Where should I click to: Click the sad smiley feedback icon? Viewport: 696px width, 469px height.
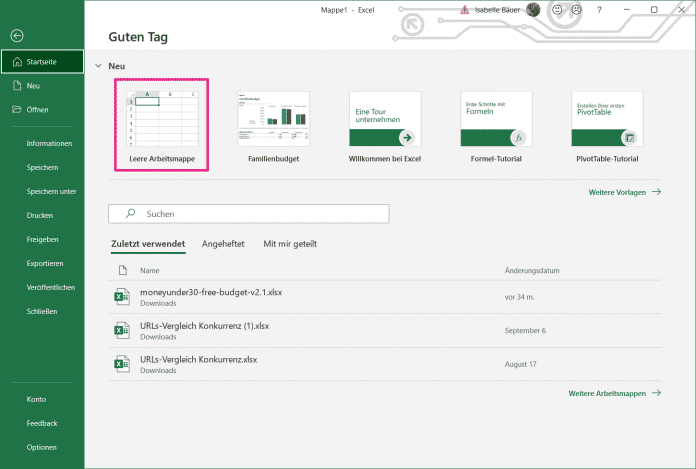[576, 9]
